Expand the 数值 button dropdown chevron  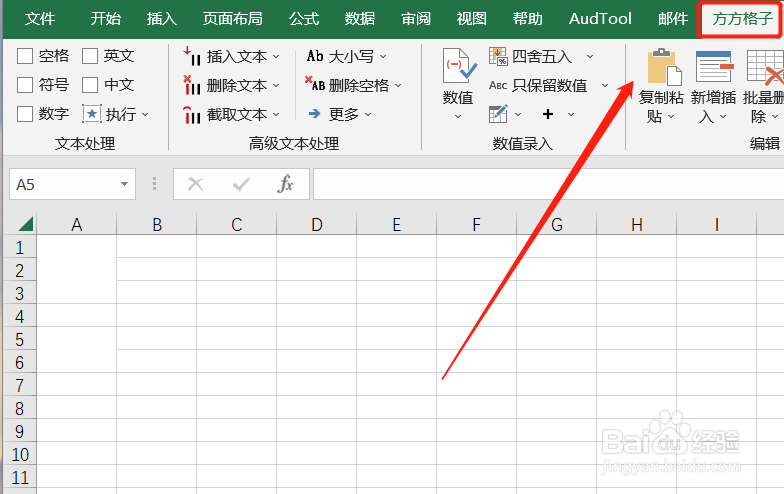[x=458, y=116]
